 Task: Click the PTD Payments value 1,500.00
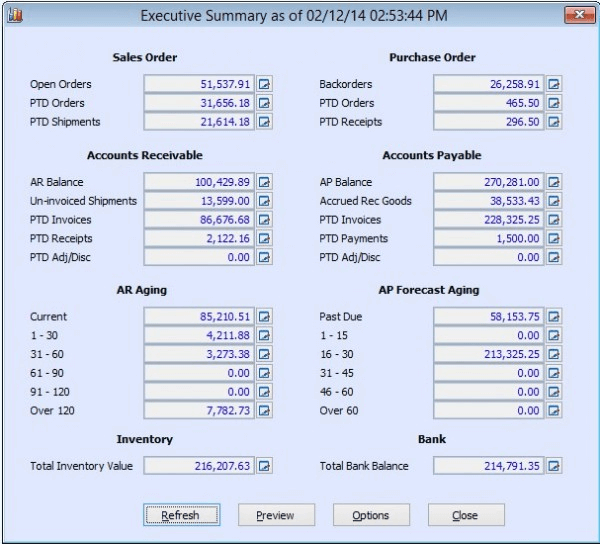click(489, 238)
